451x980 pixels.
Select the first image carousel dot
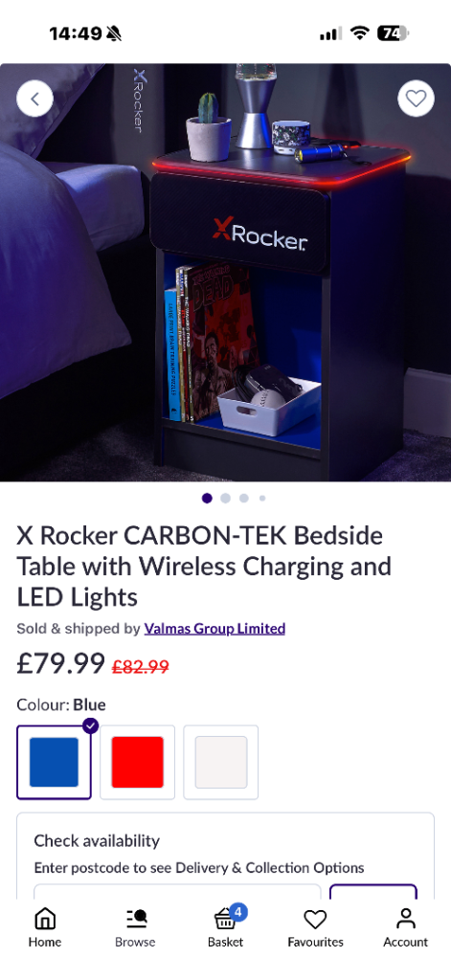(x=207, y=498)
